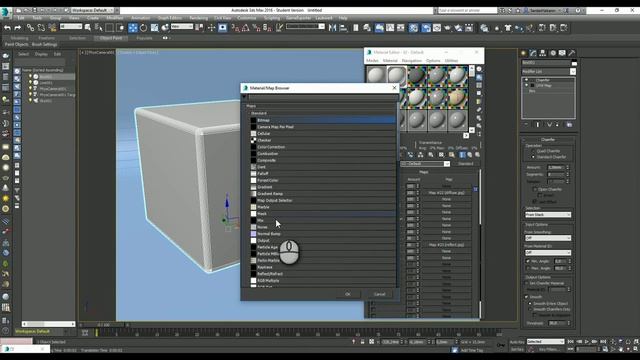Screen dimensions: 640x360
Task: Toggle the Smooth checkbox in Chamfer
Action: (527, 297)
